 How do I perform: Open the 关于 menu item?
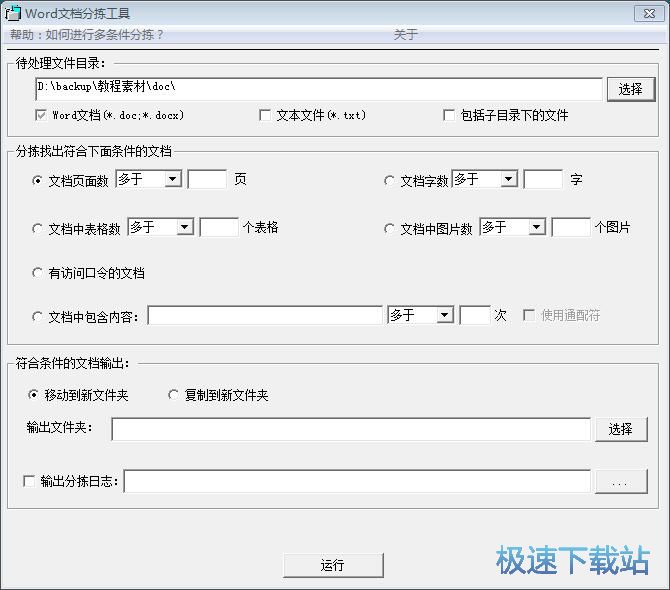(x=406, y=35)
